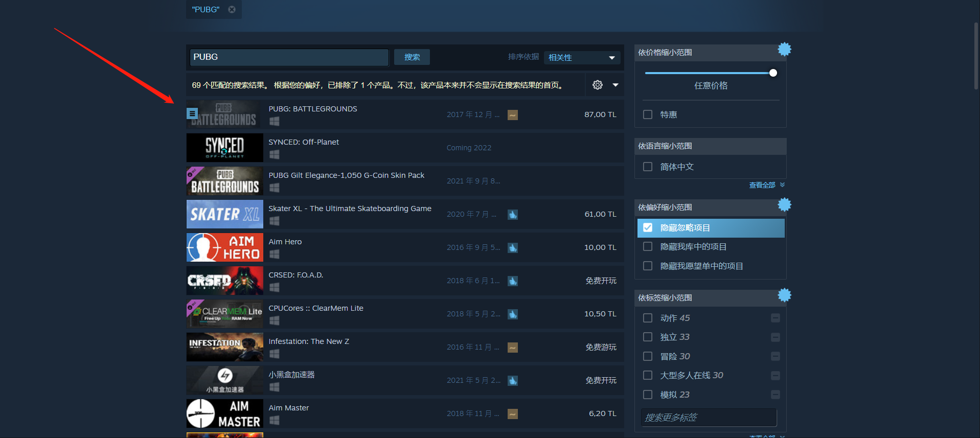Exclude the 模拟 tag with minus button
Screen dimensions: 980x438
point(776,395)
